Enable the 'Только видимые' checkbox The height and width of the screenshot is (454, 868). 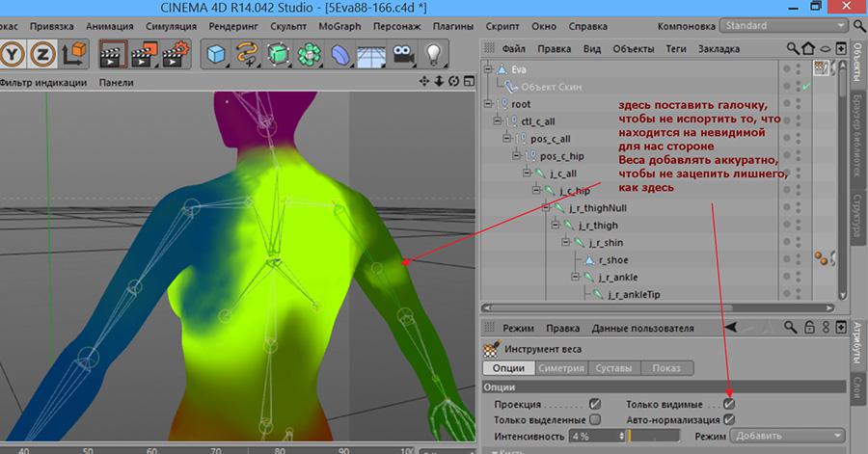(x=729, y=405)
